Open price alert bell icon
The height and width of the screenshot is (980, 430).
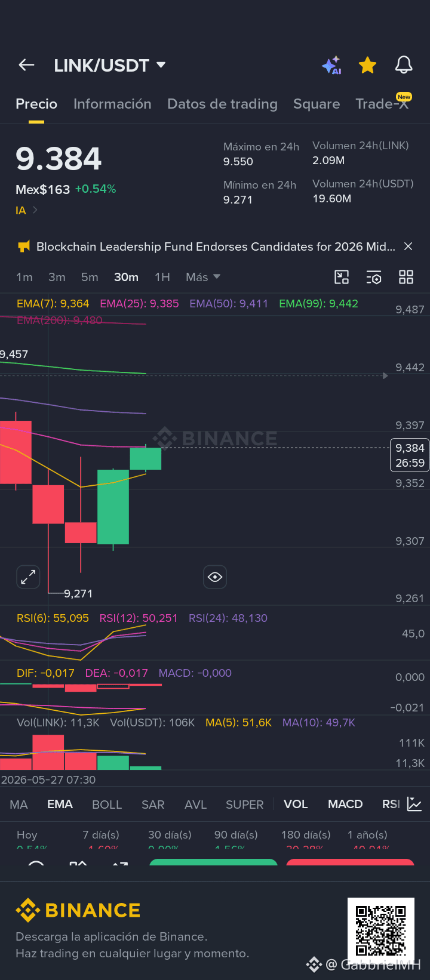coord(404,65)
